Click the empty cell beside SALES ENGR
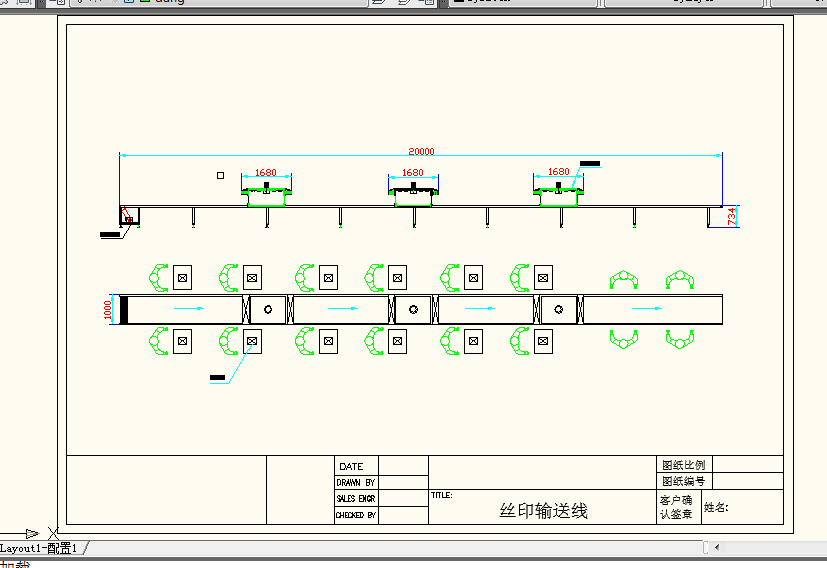 [x=403, y=498]
